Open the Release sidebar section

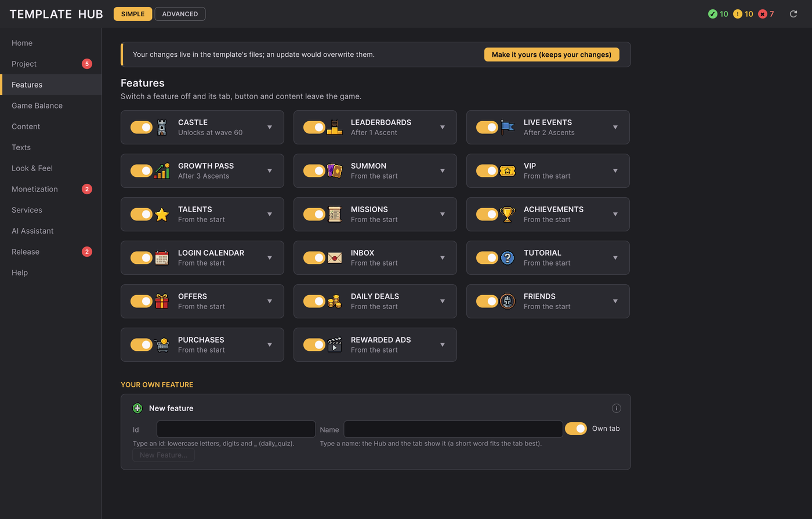click(51, 252)
